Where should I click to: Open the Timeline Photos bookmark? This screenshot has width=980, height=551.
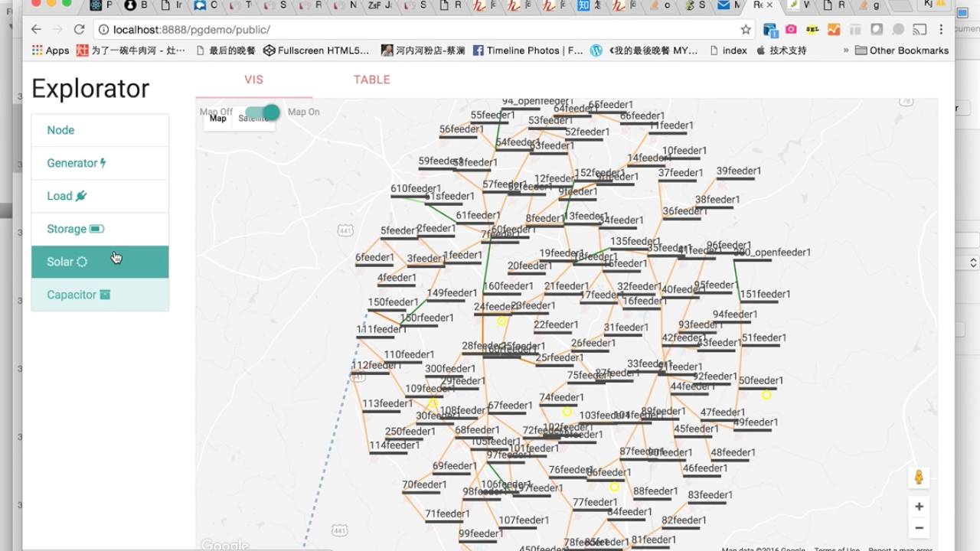click(x=528, y=51)
